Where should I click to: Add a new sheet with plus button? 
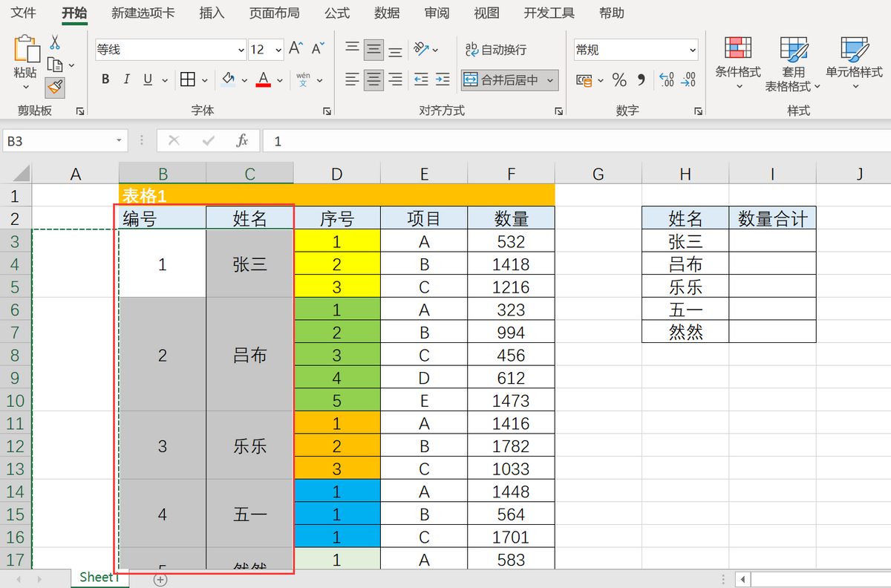(x=160, y=580)
